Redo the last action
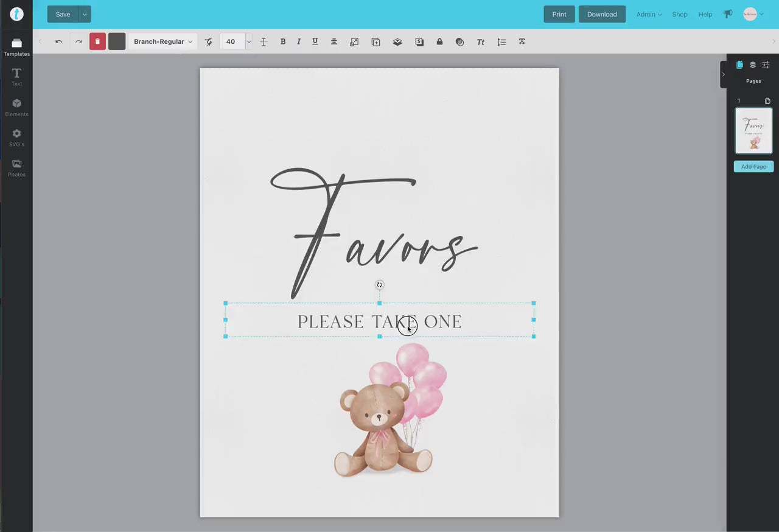 pyautogui.click(x=79, y=41)
